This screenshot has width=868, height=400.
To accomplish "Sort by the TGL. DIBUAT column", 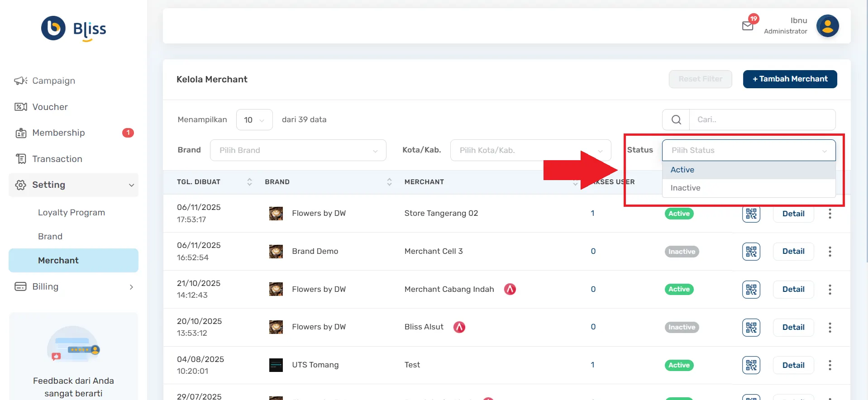I will click(x=249, y=182).
